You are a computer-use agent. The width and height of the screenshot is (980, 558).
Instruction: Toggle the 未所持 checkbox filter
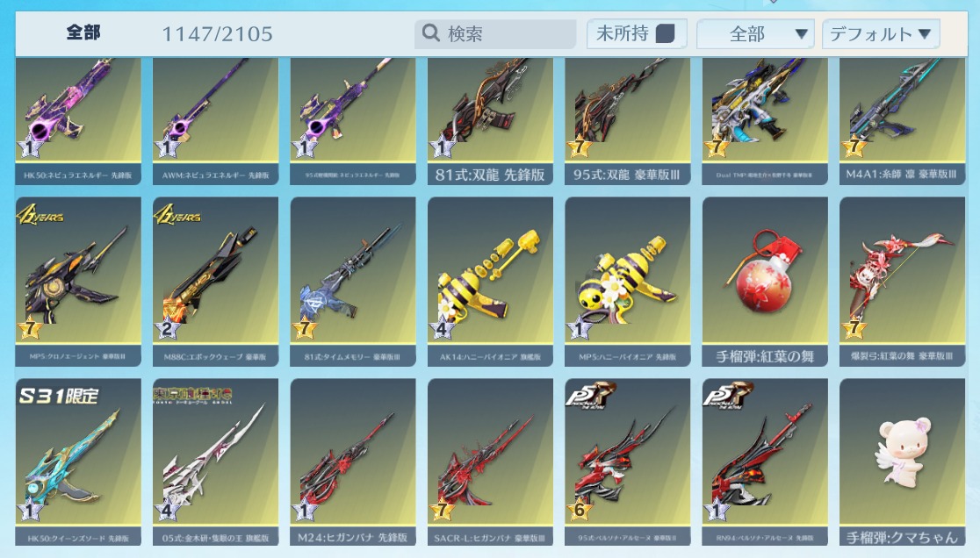665,33
